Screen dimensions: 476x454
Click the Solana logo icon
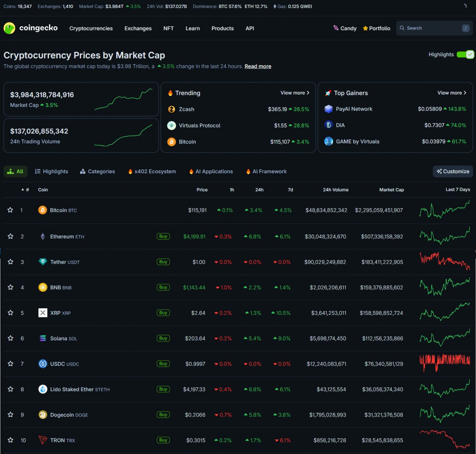[43, 338]
